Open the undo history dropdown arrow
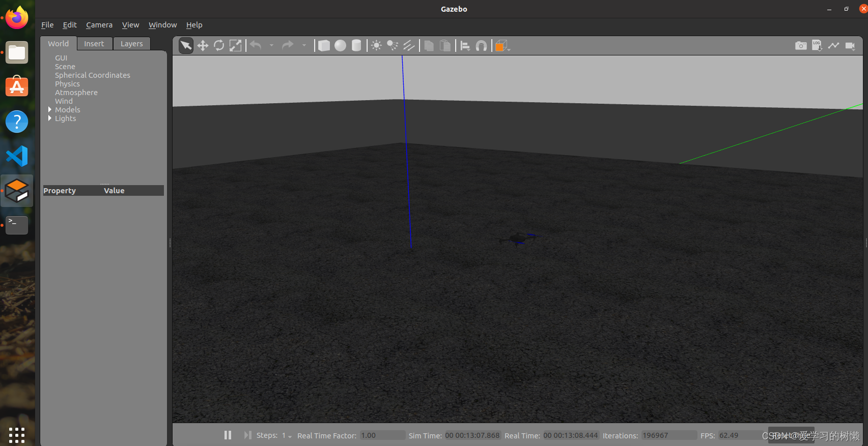Viewport: 868px width, 446px height. click(271, 46)
